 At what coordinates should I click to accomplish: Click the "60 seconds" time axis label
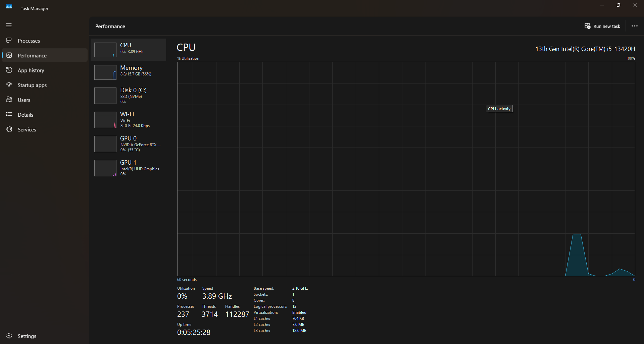point(187,280)
